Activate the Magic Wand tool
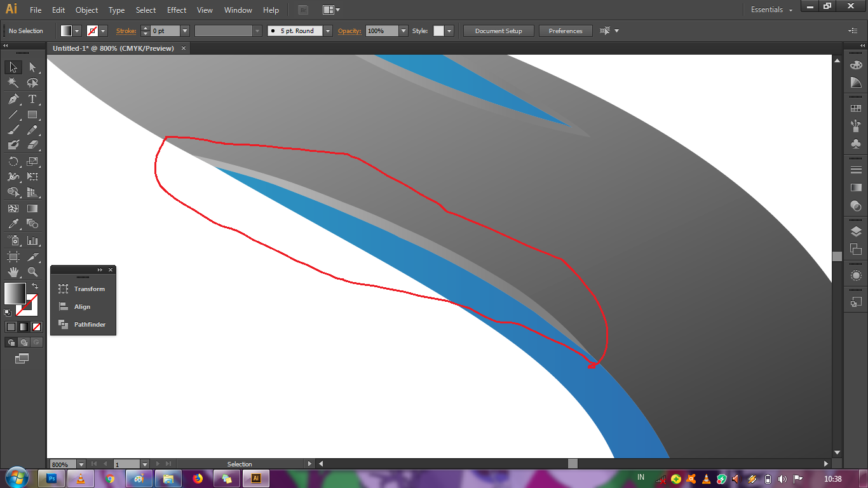Image resolution: width=868 pixels, height=488 pixels. (x=13, y=83)
